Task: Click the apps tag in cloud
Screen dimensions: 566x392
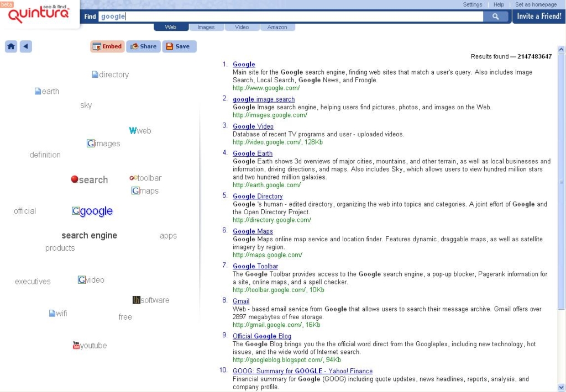Action: tap(168, 236)
